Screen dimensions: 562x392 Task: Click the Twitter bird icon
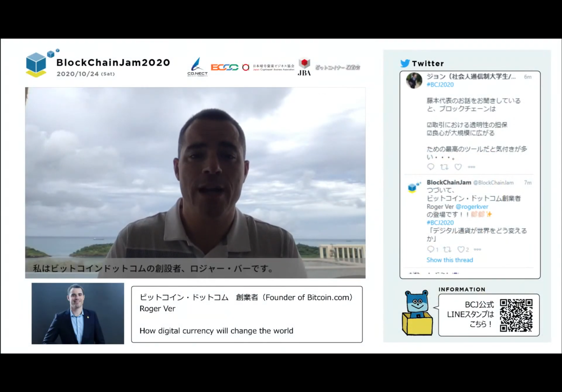pyautogui.click(x=405, y=63)
